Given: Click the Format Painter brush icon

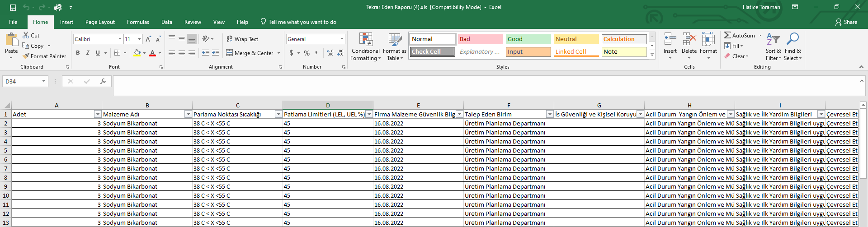Looking at the screenshot, I should pos(27,56).
